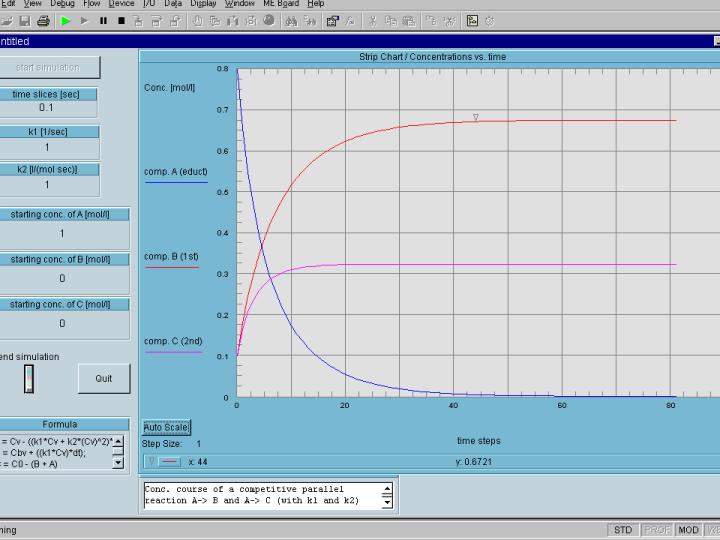The image size is (720, 540).
Task: Click the green Run play icon
Action: pyautogui.click(x=65, y=20)
